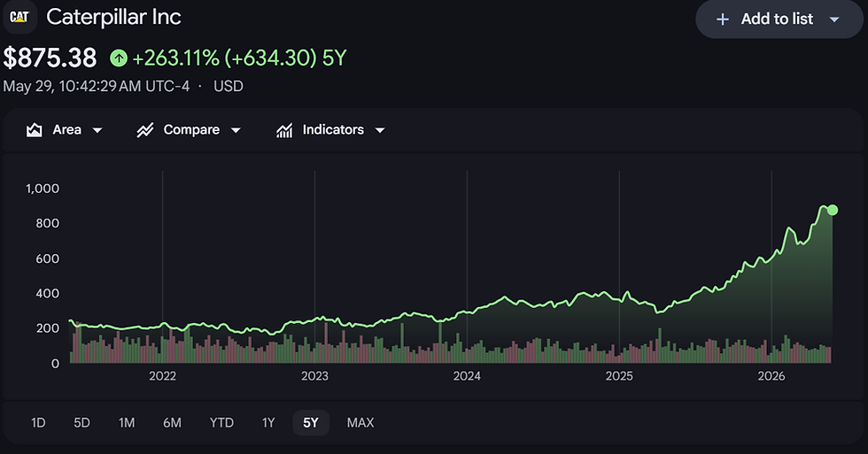Image resolution: width=868 pixels, height=454 pixels.
Task: Click the Compare lines icon
Action: click(x=145, y=130)
